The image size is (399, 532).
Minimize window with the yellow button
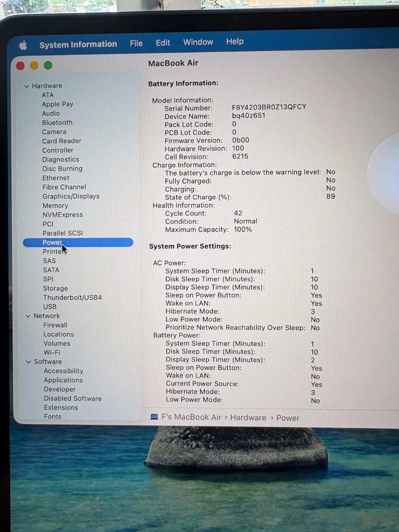[34, 66]
